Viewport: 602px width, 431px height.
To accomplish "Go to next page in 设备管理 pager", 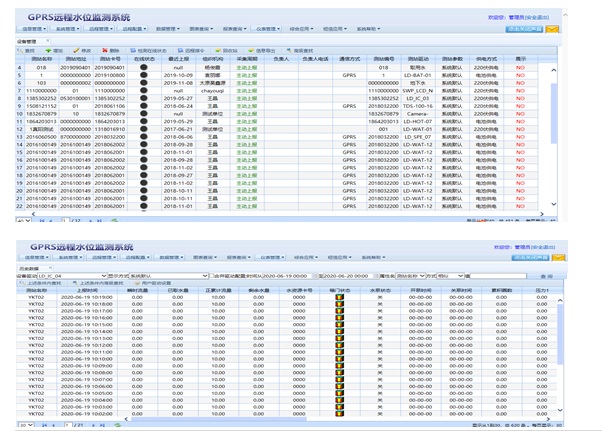I will [91, 221].
